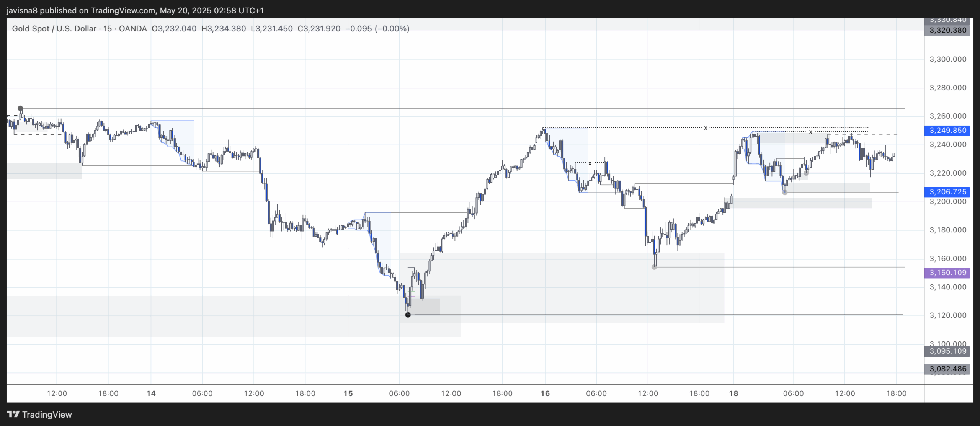Click the gray 3,095.109 price label

(947, 351)
